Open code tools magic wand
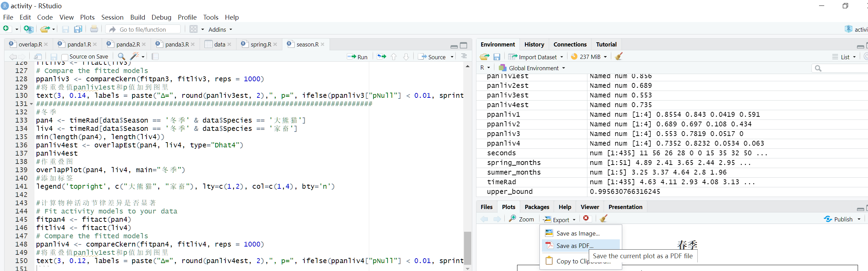This screenshot has height=271, width=868. (134, 56)
